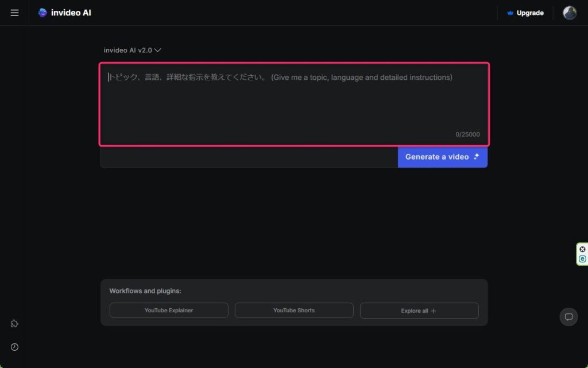Click the sparkle icon on Generate button
This screenshot has height=368, width=588.
pos(476,157)
